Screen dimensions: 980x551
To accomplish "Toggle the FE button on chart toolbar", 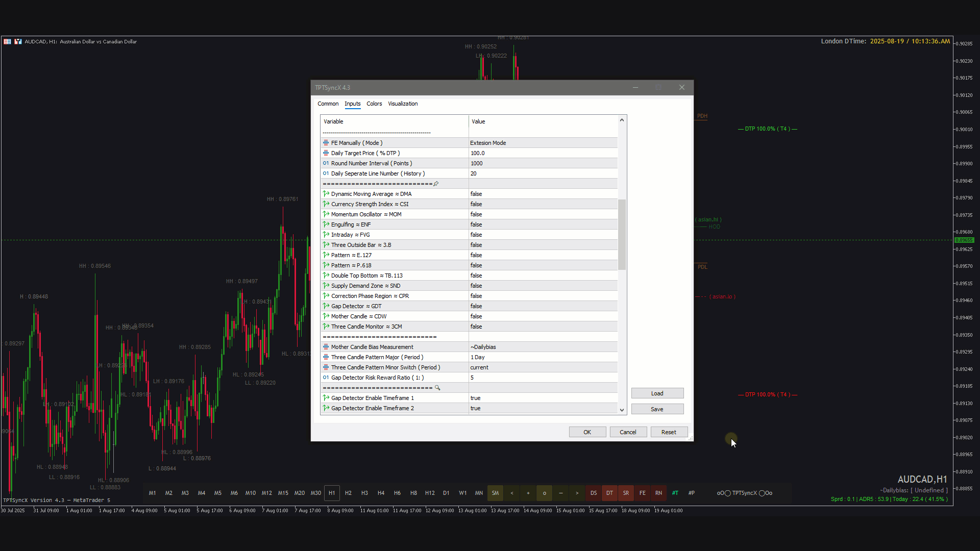I will point(643,493).
